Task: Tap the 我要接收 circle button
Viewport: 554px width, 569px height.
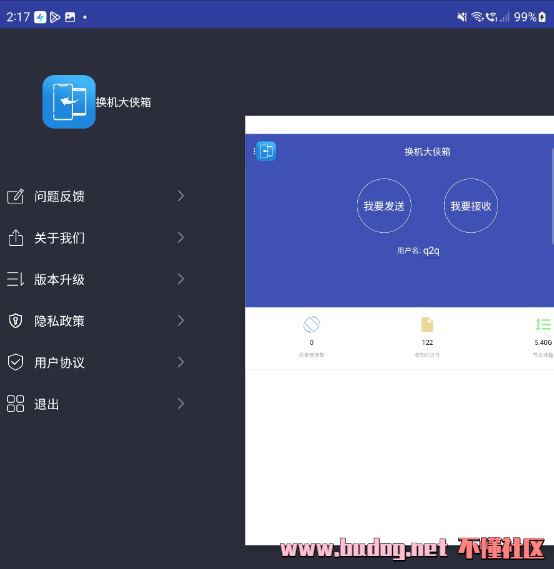Action: (x=471, y=206)
